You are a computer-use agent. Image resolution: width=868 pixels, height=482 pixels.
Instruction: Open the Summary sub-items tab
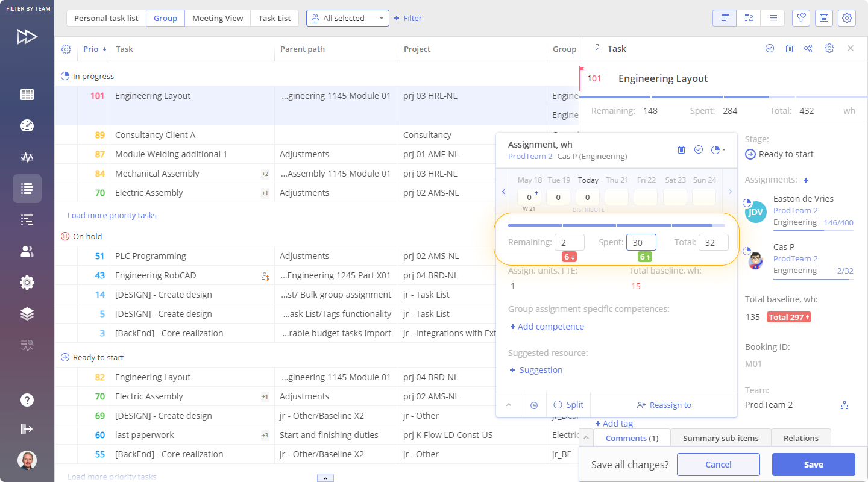720,438
